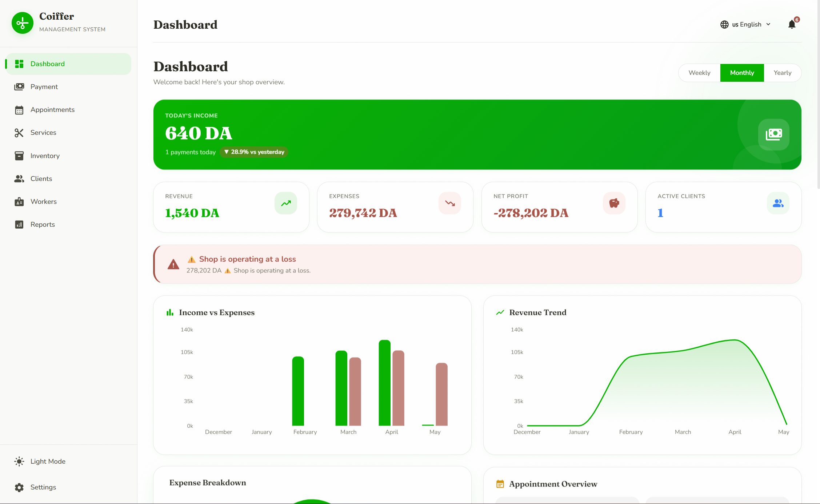
Task: Click the page vertical scrollbar
Action: (x=818, y=94)
